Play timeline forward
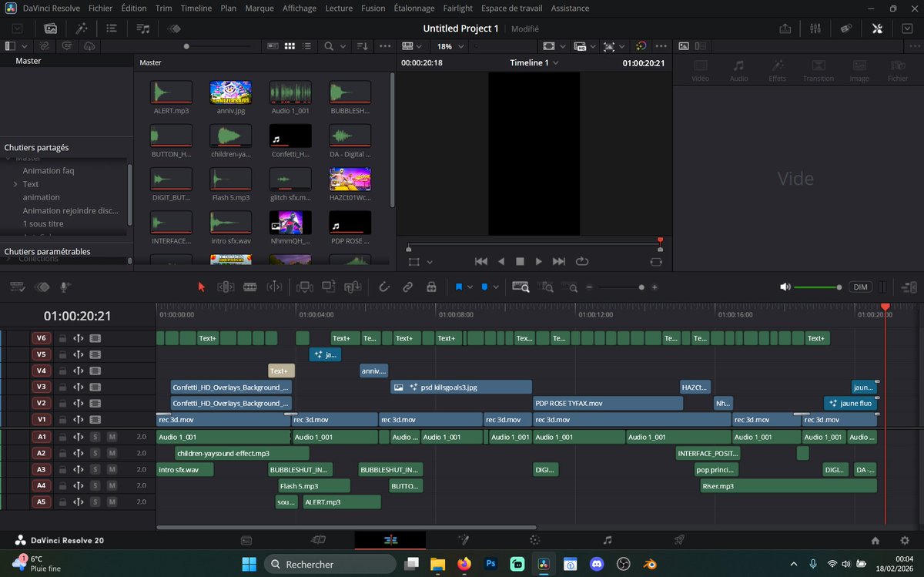Viewport: 924px width, 577px height. point(539,261)
